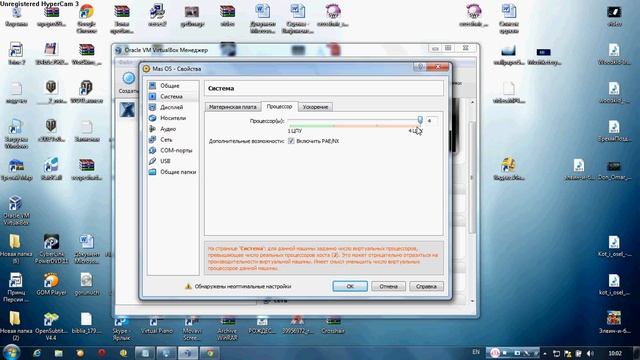640x360 pixels.
Task: Click the processor count number field
Action: (x=431, y=120)
